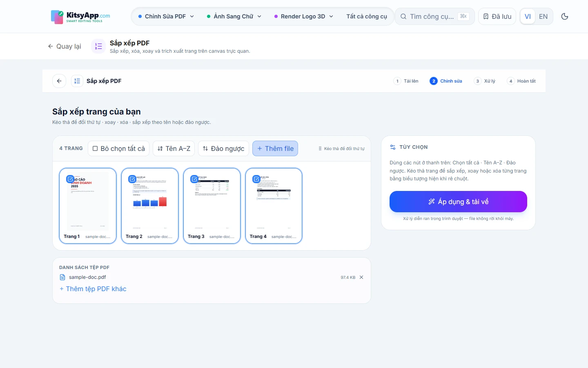
Task: Open Tất cả công cụ menu
Action: tap(367, 16)
